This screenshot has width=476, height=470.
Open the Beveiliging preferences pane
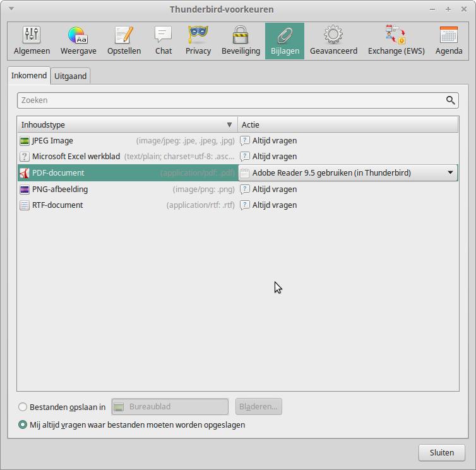pos(241,40)
